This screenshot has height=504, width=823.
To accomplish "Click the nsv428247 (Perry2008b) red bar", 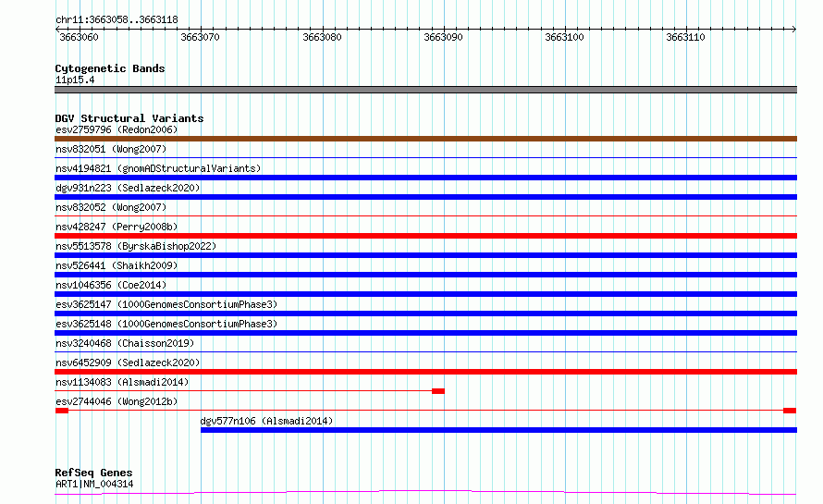I will click(x=425, y=236).
